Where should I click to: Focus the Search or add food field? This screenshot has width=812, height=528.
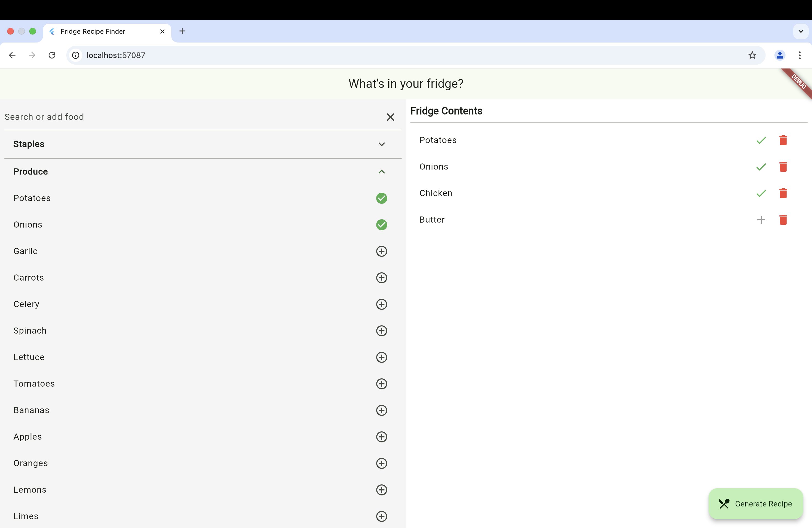coord(191,117)
